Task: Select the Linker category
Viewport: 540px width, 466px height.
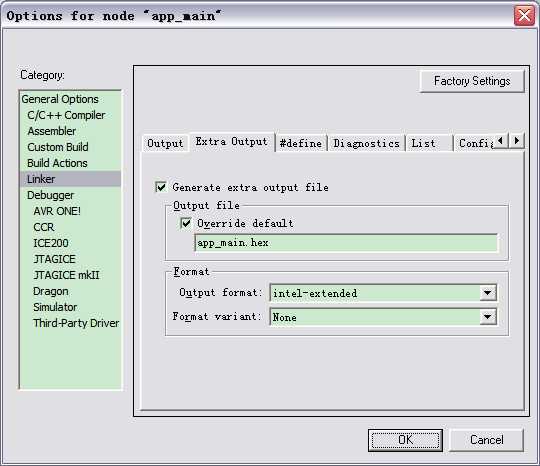Action: pyautogui.click(x=71, y=179)
